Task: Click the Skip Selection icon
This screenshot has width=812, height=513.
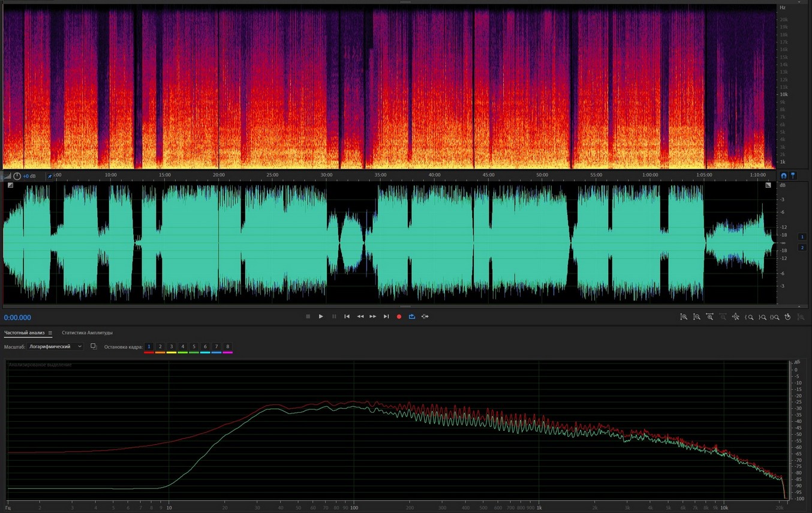Action: click(x=425, y=317)
